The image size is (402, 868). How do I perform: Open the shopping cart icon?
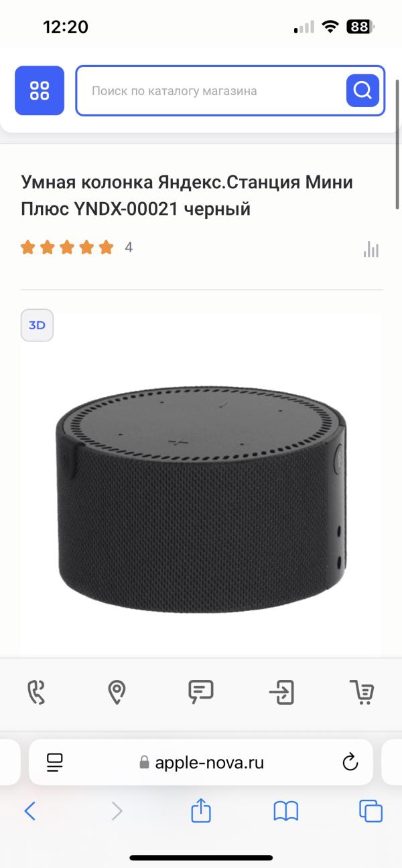[362, 692]
